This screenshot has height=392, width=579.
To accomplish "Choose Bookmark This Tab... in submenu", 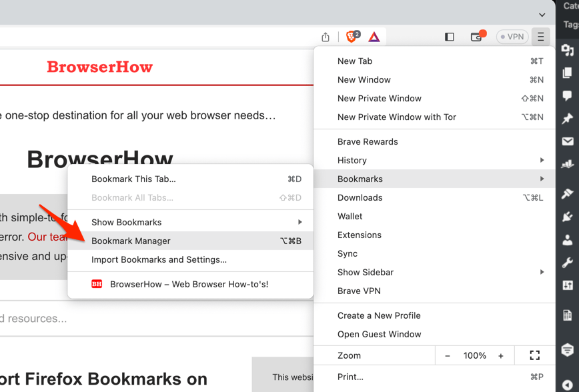I will (x=191, y=179).
